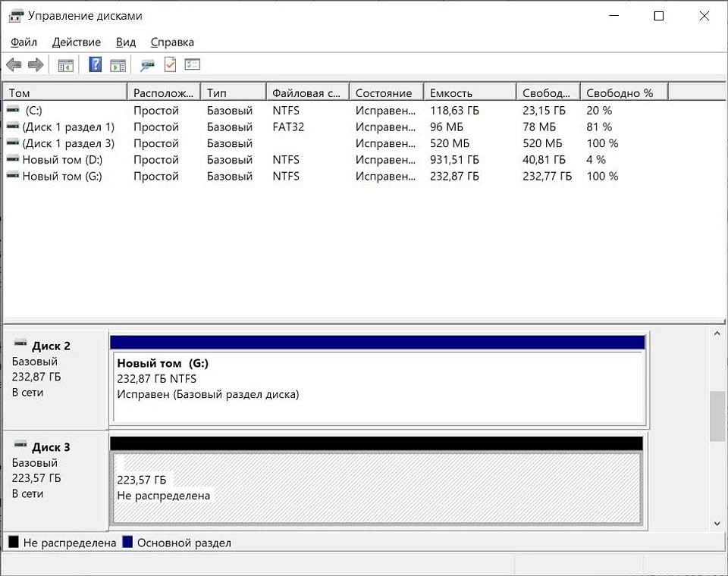The width and height of the screenshot is (728, 576).
Task: Click the 78 МБ free space cell
Action: [539, 127]
